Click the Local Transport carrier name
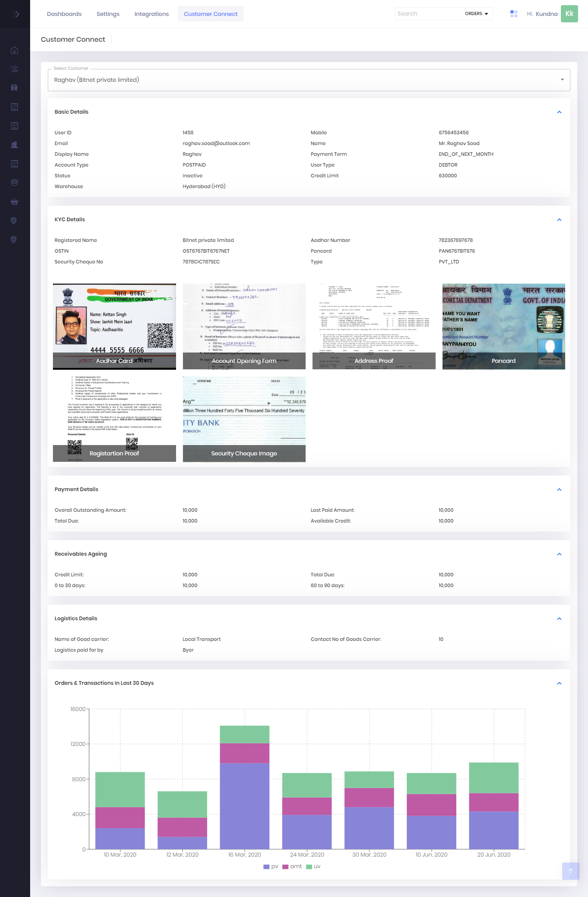Image resolution: width=588 pixels, height=897 pixels. 201,639
